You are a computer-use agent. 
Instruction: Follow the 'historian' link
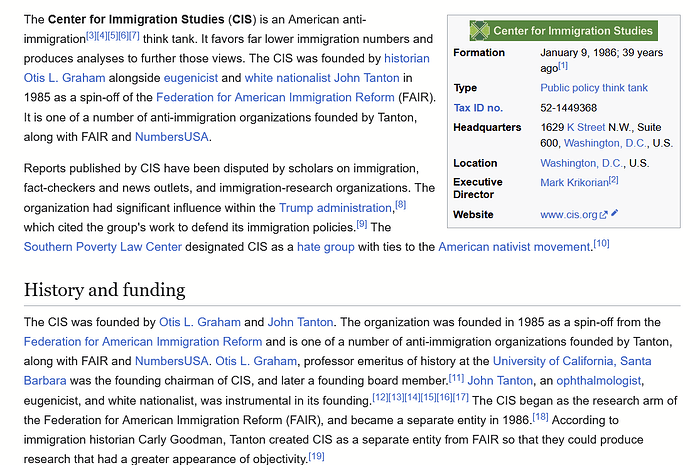click(407, 59)
